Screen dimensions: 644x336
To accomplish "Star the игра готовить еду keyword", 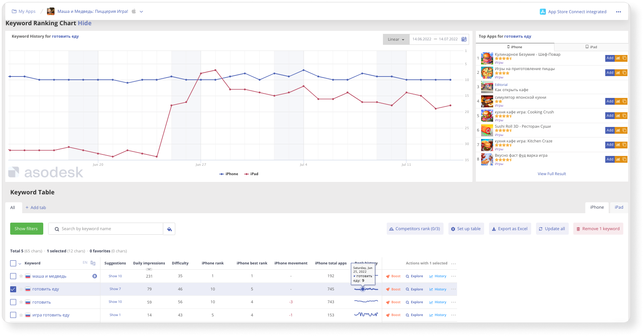I will [x=21, y=315].
